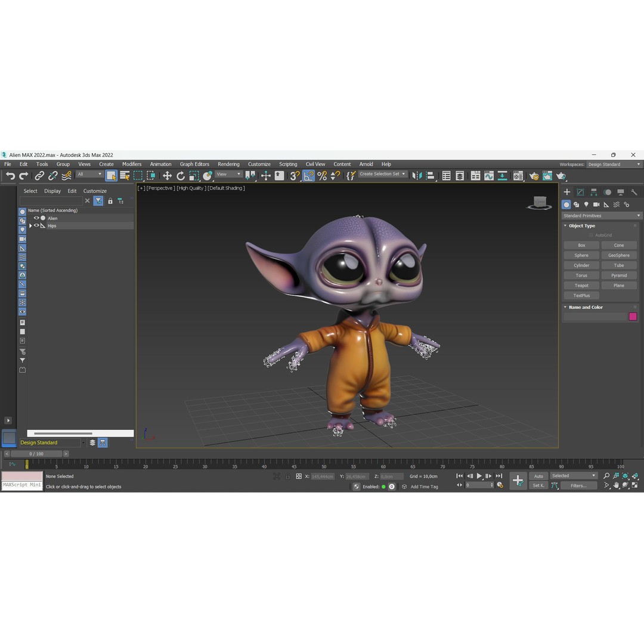Click the Scene Explorer search field
The height and width of the screenshot is (644, 644).
pos(51,200)
